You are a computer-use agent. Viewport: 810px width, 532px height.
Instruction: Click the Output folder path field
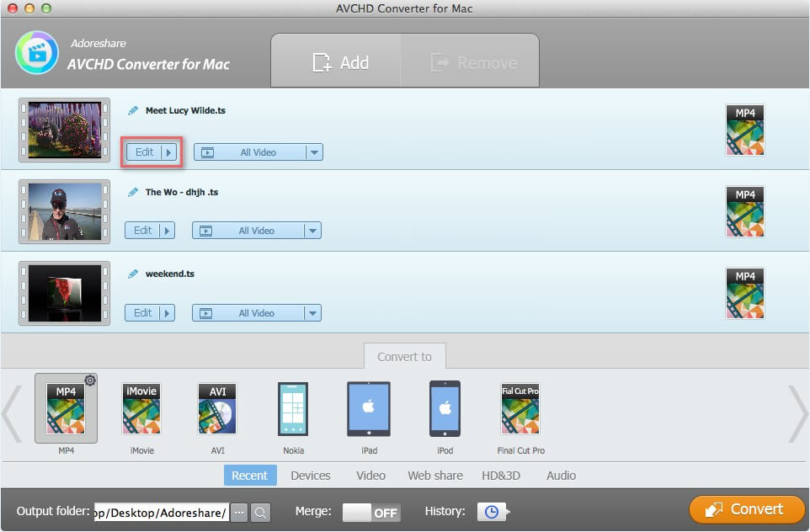coord(161,513)
